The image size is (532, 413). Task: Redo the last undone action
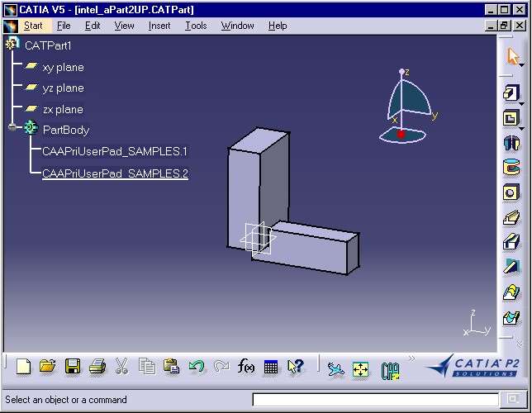click(x=221, y=367)
